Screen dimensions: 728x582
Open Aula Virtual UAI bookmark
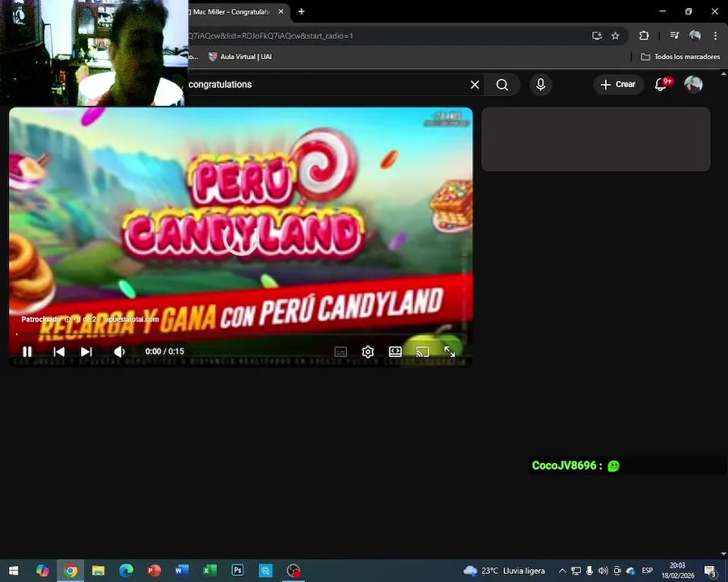tap(240, 57)
